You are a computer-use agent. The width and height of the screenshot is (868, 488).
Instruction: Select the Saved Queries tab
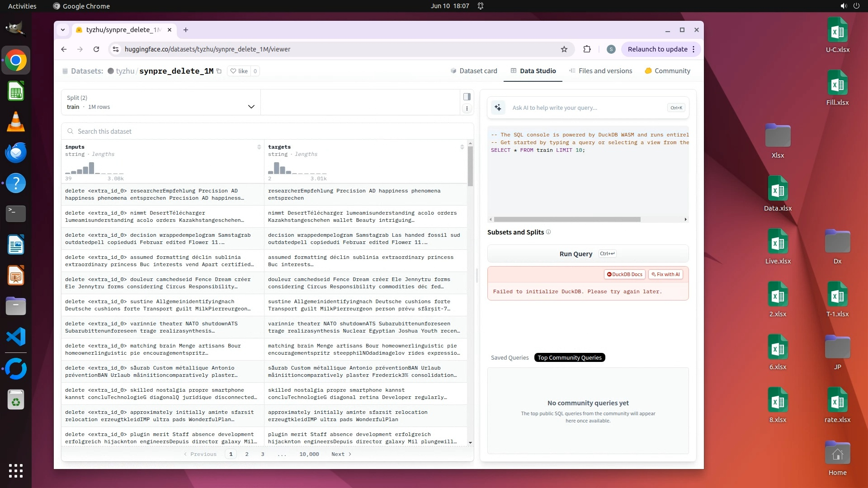[x=509, y=358]
